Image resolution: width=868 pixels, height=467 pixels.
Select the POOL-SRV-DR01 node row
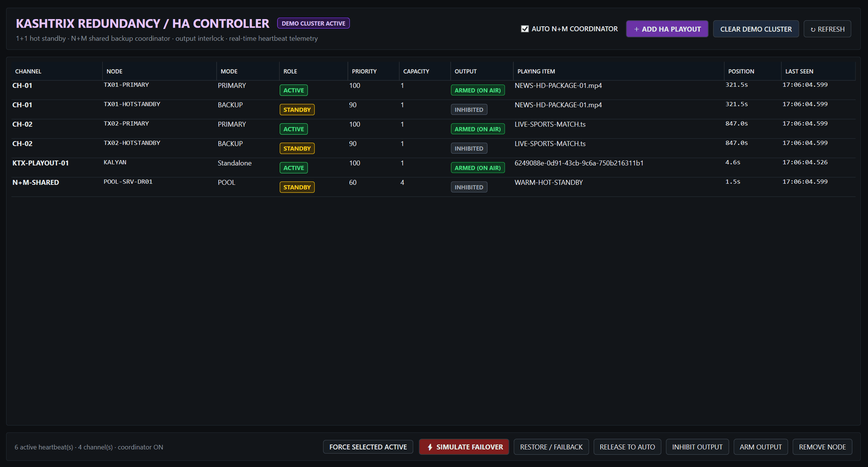coord(433,187)
